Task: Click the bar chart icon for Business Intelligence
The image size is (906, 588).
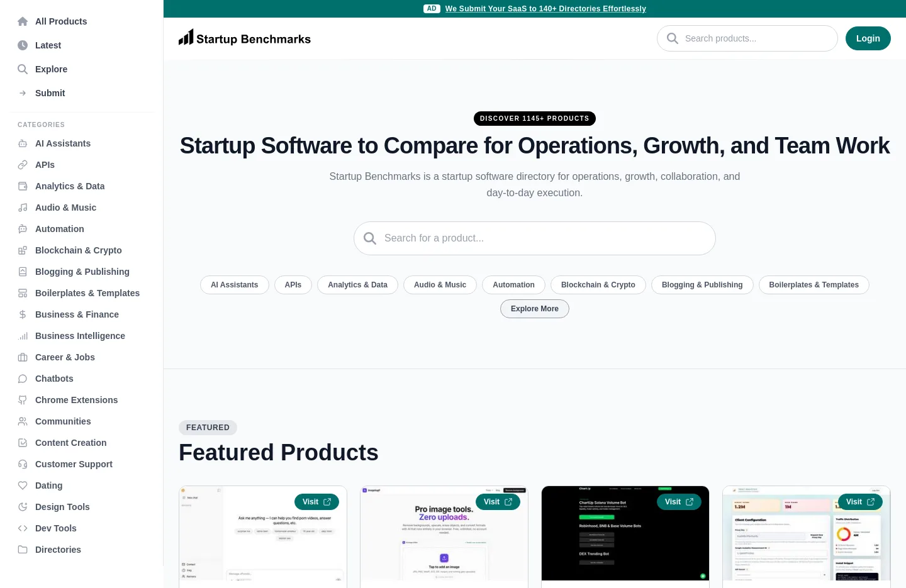Action: (x=23, y=336)
